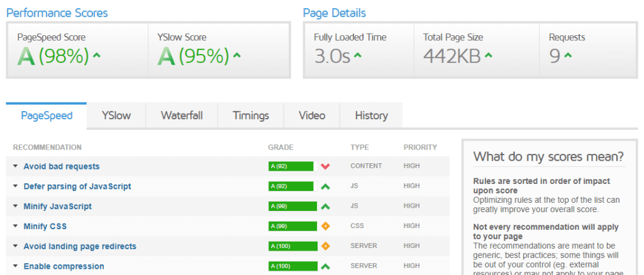Click orange diamond icon for Minify CSS
Viewport: 644px width, 275px height.
pos(326,226)
